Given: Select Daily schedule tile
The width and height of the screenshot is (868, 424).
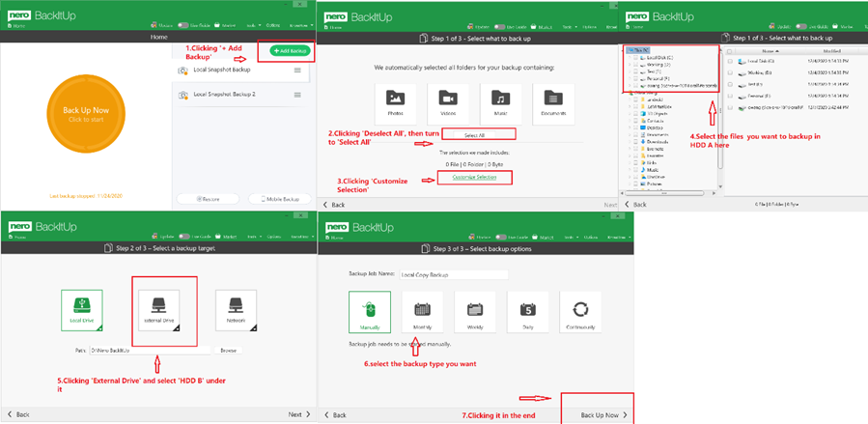Looking at the screenshot, I should pyautogui.click(x=527, y=312).
